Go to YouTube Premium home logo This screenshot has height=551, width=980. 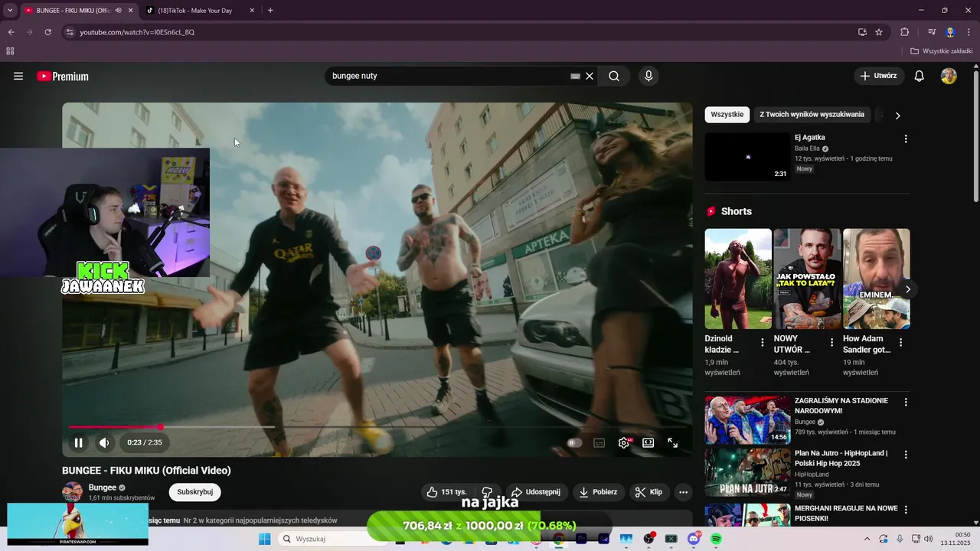63,76
